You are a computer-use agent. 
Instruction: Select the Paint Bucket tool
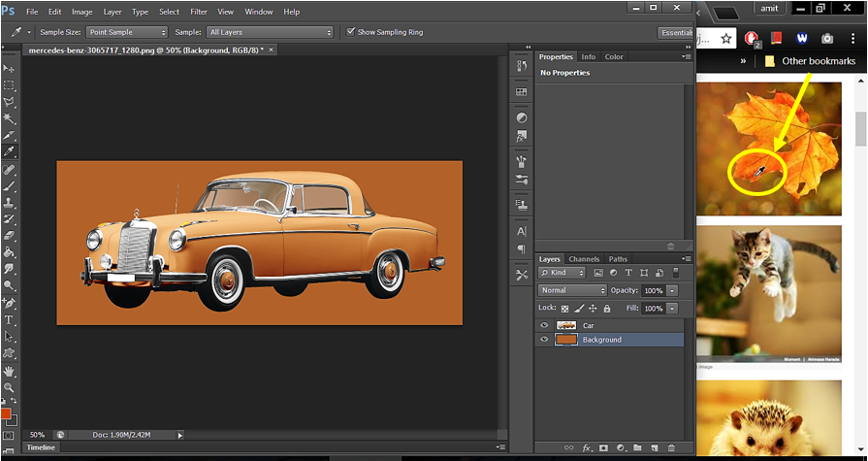tap(9, 252)
